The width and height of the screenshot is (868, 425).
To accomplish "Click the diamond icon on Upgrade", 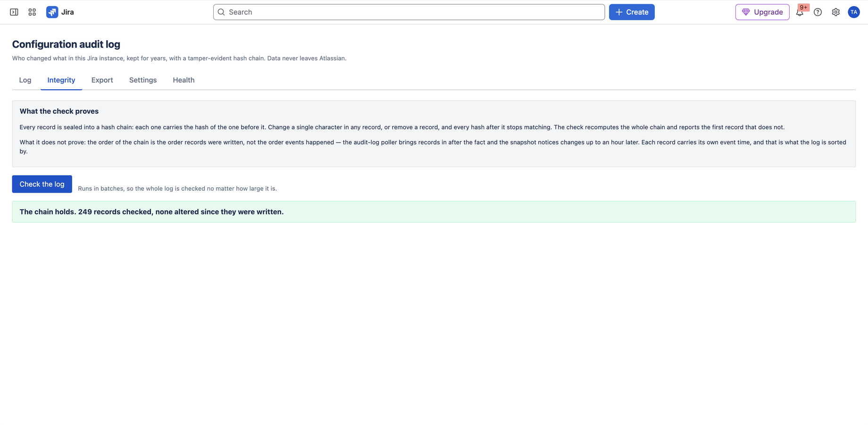I will [746, 12].
